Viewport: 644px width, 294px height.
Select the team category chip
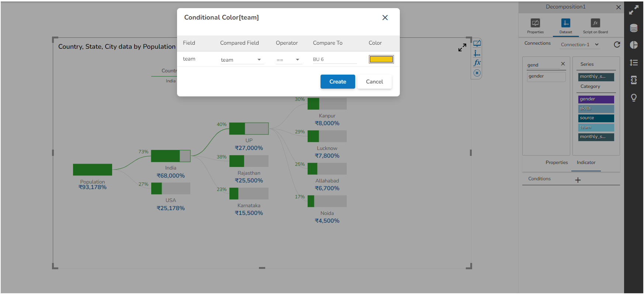coord(596,127)
